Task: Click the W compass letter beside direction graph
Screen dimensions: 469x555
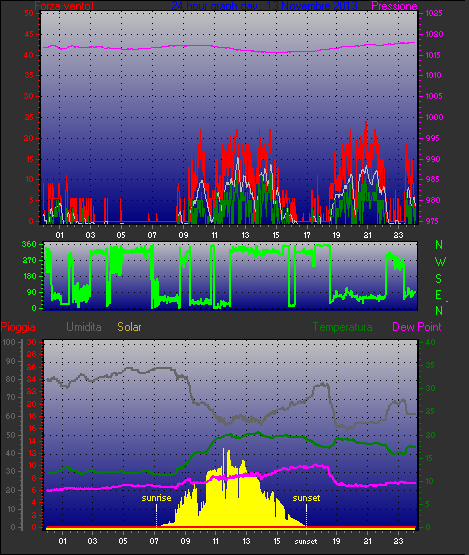Action: [x=440, y=262]
